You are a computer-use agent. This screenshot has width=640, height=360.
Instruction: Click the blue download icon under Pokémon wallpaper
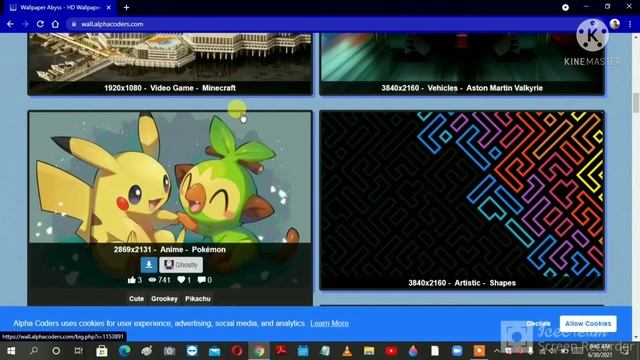pyautogui.click(x=149, y=265)
